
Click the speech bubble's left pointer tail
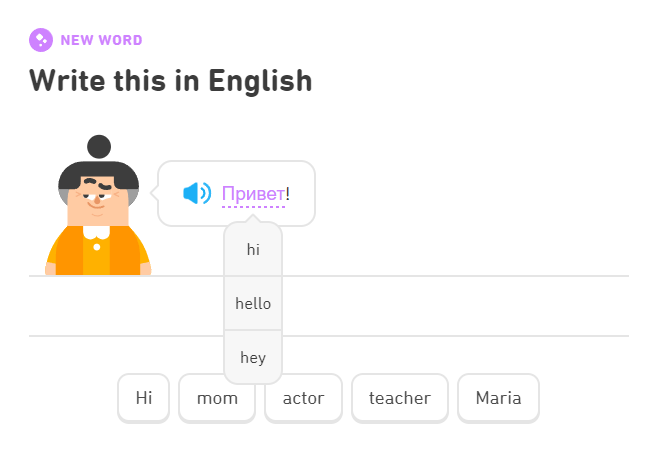coord(155,194)
